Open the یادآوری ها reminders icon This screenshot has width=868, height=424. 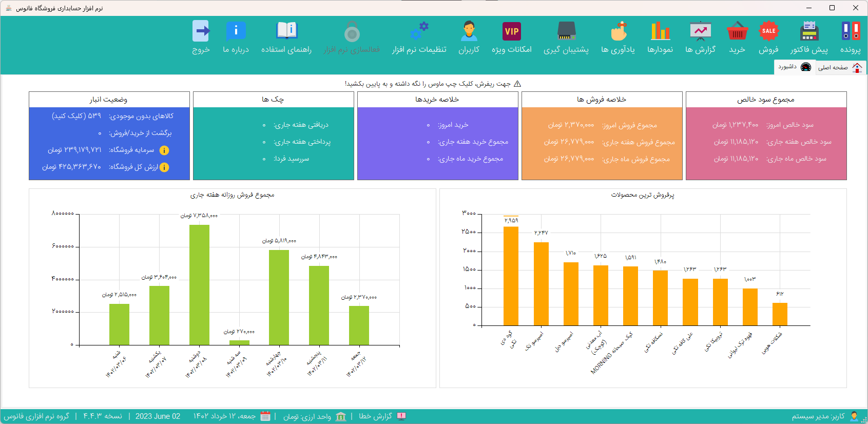tap(618, 31)
